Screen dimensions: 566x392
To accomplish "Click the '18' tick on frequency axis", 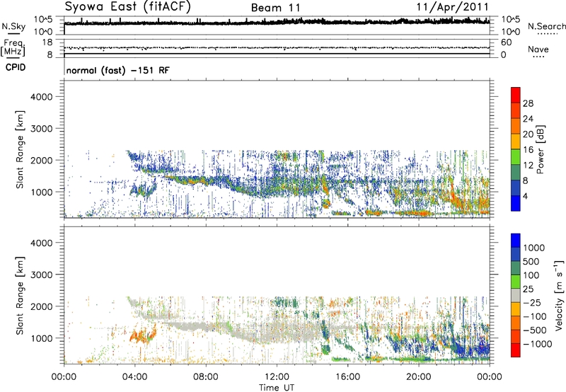I will click(x=47, y=42).
